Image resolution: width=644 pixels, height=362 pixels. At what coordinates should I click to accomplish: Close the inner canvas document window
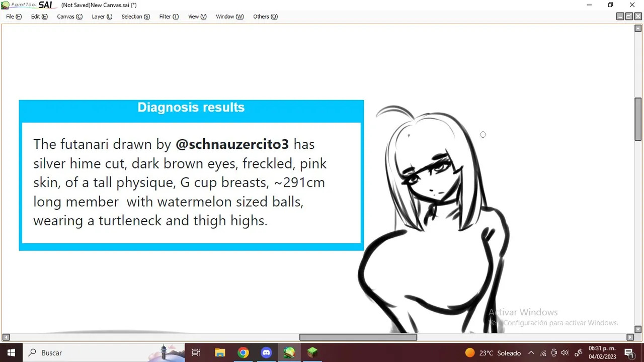(637, 17)
